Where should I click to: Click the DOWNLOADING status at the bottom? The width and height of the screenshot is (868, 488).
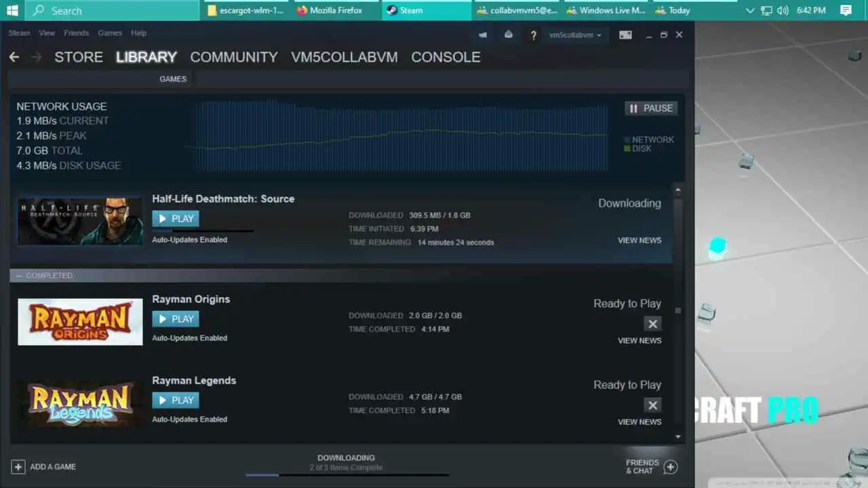pyautogui.click(x=346, y=458)
